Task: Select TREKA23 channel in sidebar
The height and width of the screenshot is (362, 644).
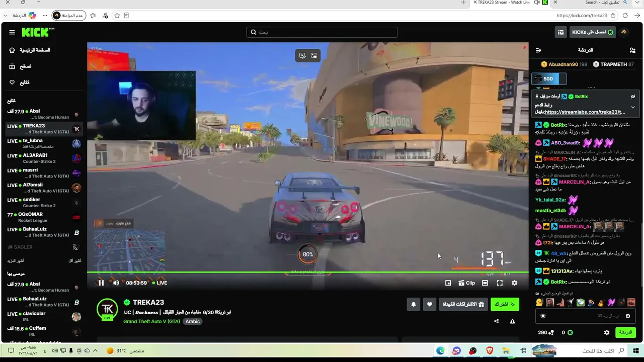Action: pyautogui.click(x=44, y=129)
